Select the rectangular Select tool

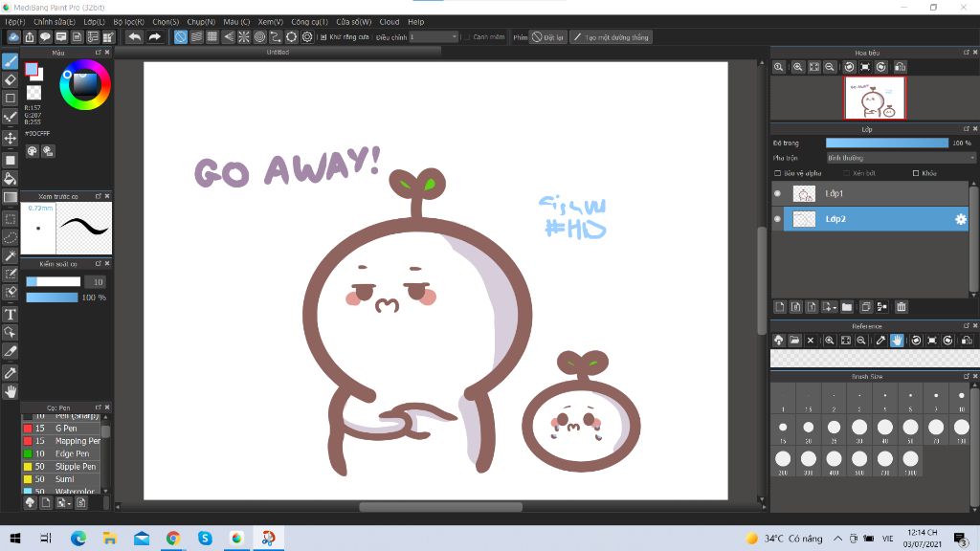coord(10,219)
